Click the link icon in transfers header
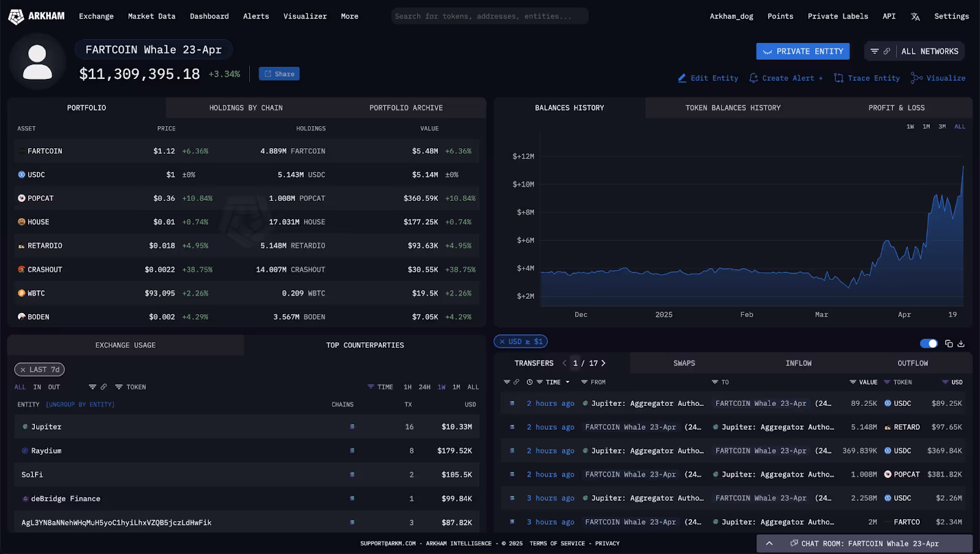The width and height of the screenshot is (980, 554). click(516, 382)
